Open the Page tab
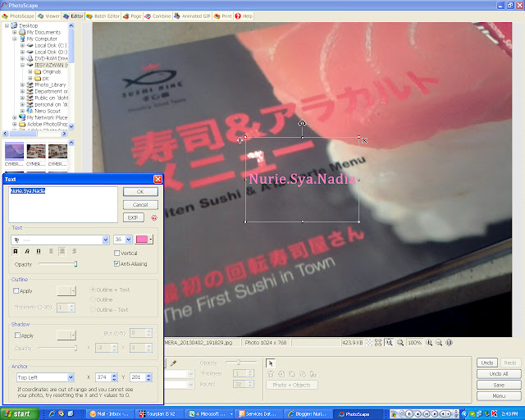This screenshot has width=525, height=420. pos(132,16)
